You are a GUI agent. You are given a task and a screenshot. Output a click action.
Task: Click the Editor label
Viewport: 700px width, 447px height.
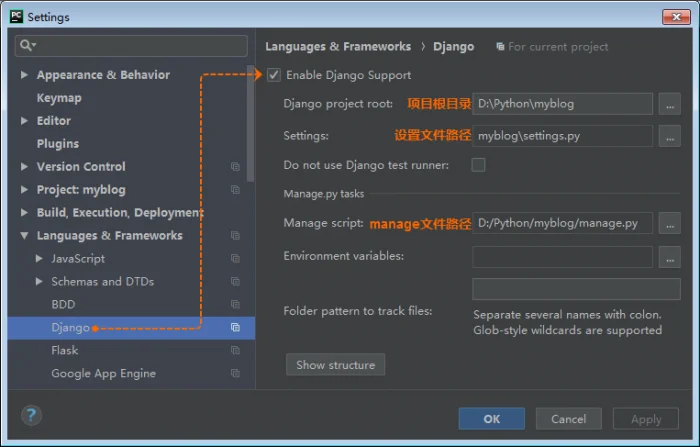[54, 121]
